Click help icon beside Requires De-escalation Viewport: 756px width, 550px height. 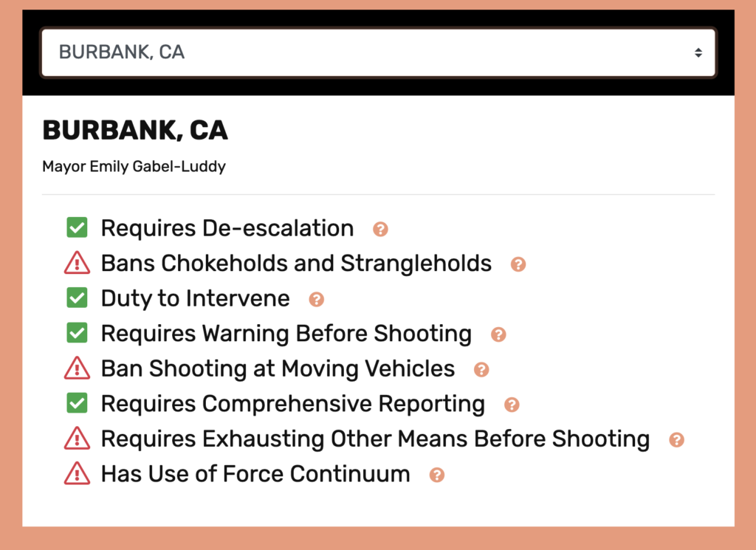coord(380,229)
